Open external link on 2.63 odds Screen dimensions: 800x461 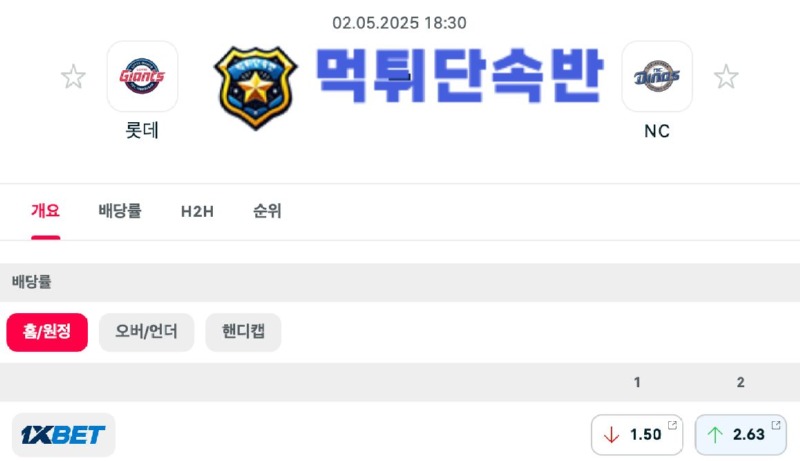[776, 425]
